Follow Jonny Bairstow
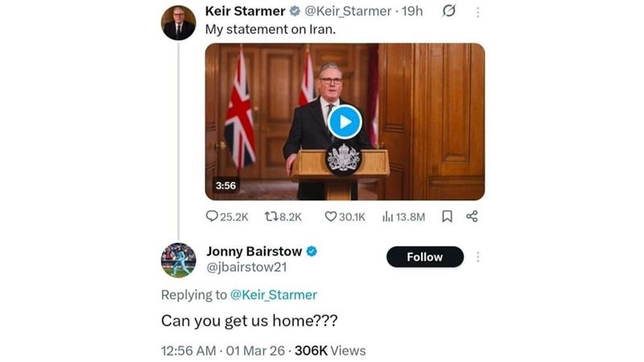This screenshot has height=362, width=644. pyautogui.click(x=425, y=257)
